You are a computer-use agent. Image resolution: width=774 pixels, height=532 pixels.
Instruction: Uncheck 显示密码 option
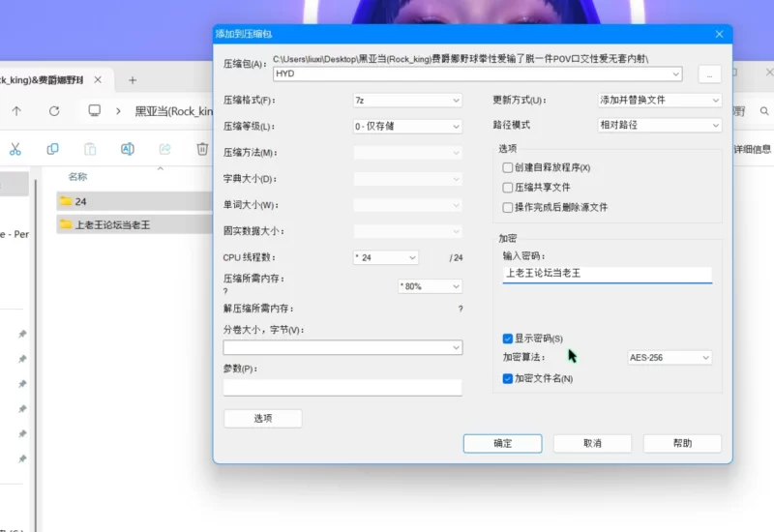[508, 339]
